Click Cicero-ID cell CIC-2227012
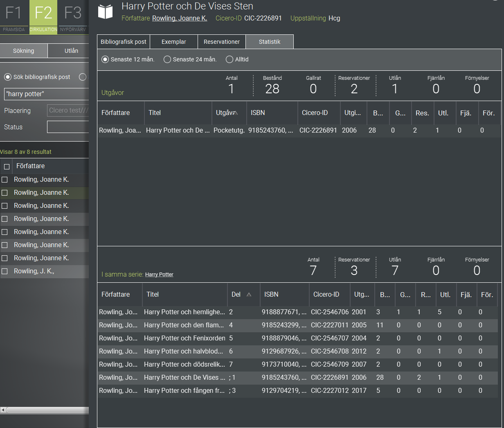This screenshot has height=428, width=504. (x=330, y=390)
